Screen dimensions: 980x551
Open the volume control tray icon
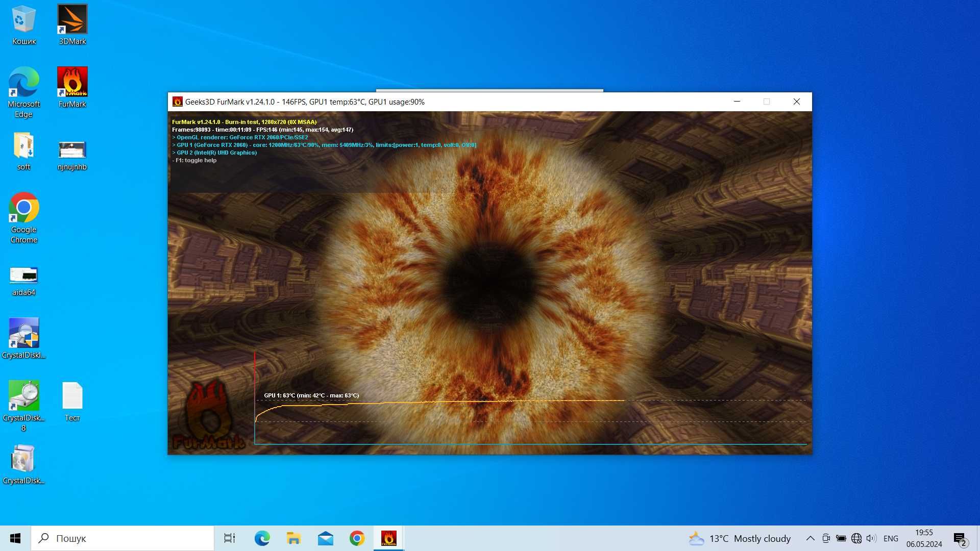point(871,538)
